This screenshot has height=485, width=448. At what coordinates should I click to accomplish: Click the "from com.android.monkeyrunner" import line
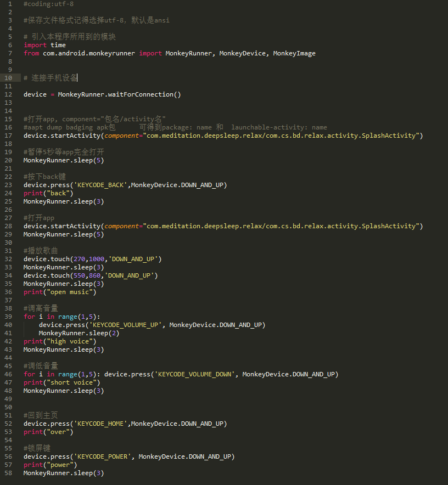pos(169,54)
